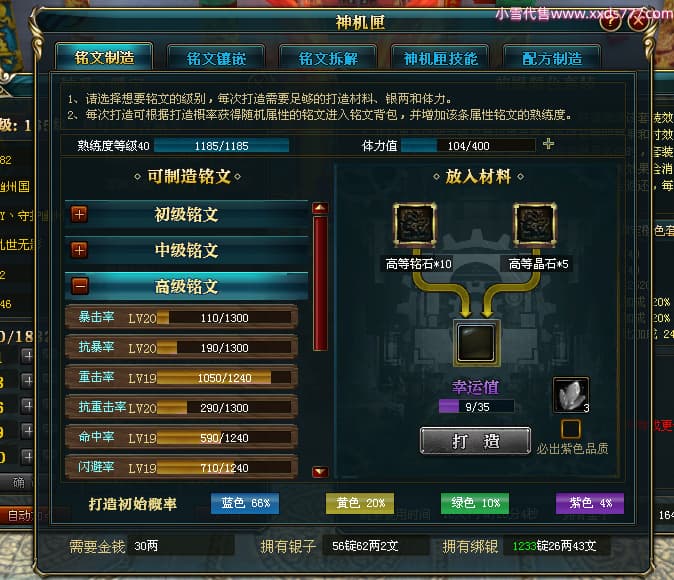Click the output inscription result slot
Image resolution: width=674 pixels, height=580 pixels.
pos(476,343)
